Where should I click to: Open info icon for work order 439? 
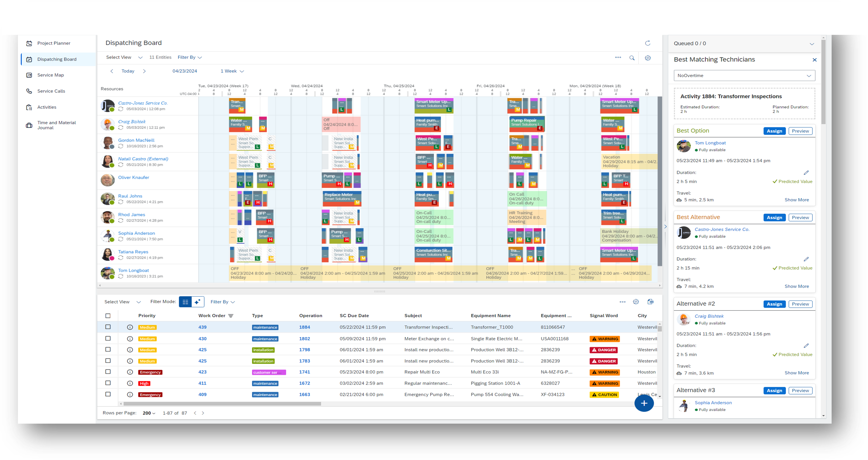(x=130, y=327)
